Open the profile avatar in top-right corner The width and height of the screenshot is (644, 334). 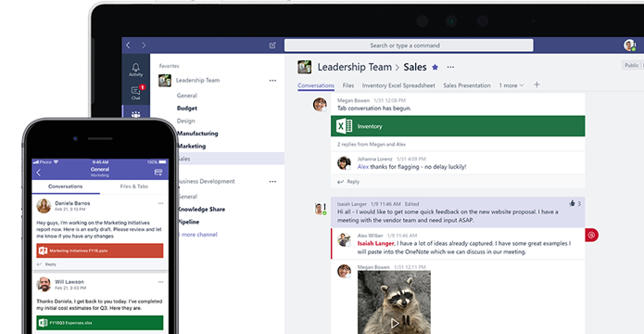click(629, 45)
